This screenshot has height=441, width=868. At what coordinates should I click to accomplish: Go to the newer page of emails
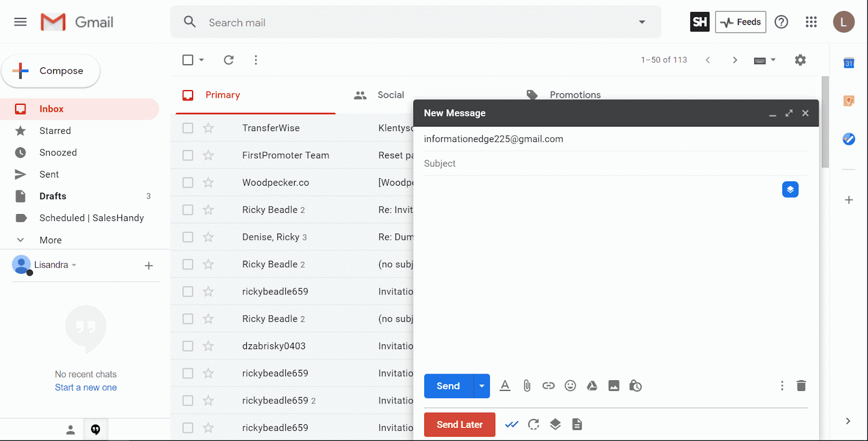point(708,60)
